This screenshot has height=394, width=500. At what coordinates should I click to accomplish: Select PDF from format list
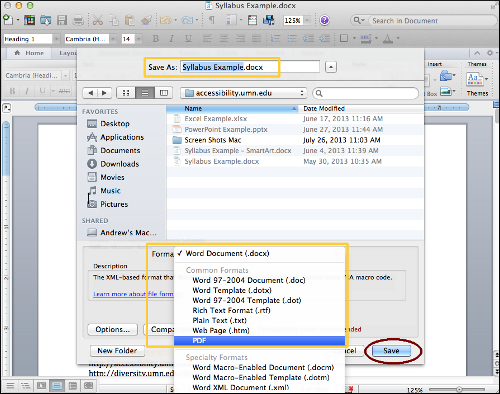coord(259,341)
